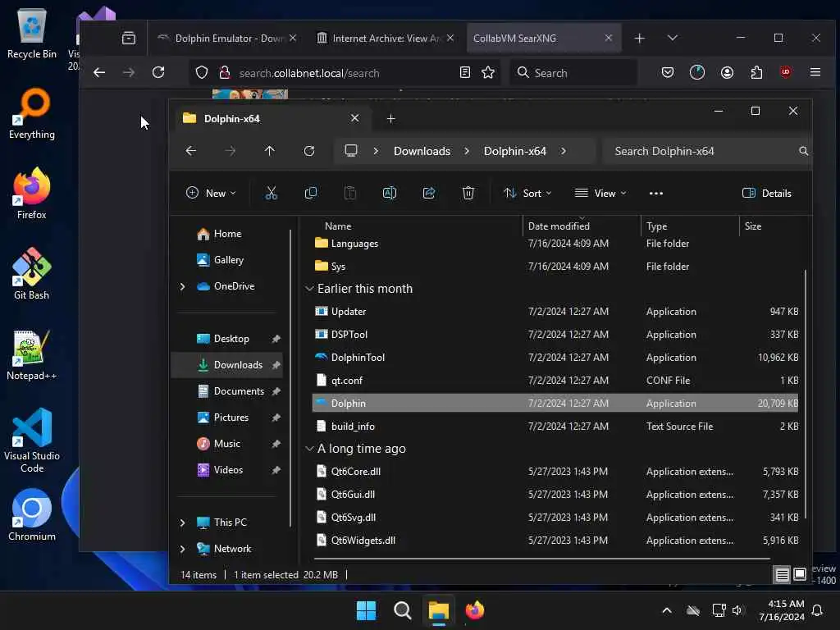Switch to large thumbnails view in status bar
Image resolution: width=840 pixels, height=630 pixels.
800,574
